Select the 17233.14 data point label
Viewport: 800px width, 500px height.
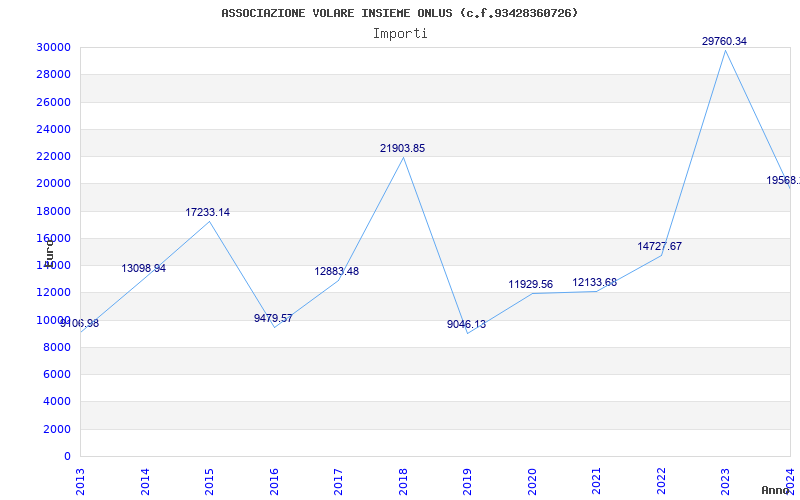[207, 212]
